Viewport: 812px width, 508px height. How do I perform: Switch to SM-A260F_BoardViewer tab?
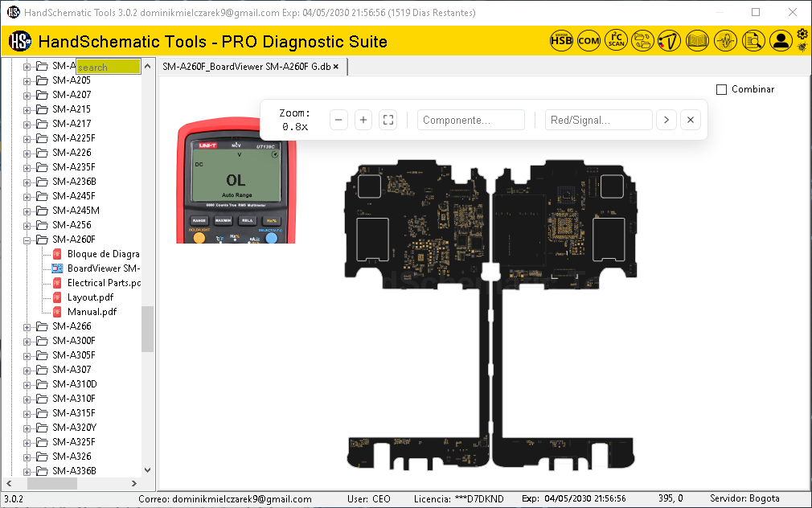point(247,66)
